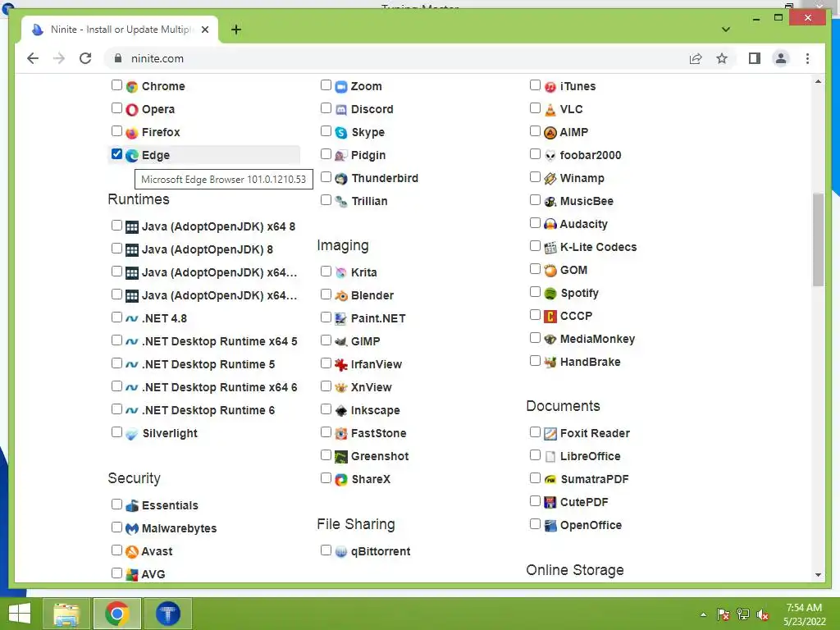Click the IrfanView red icon

[x=341, y=365]
